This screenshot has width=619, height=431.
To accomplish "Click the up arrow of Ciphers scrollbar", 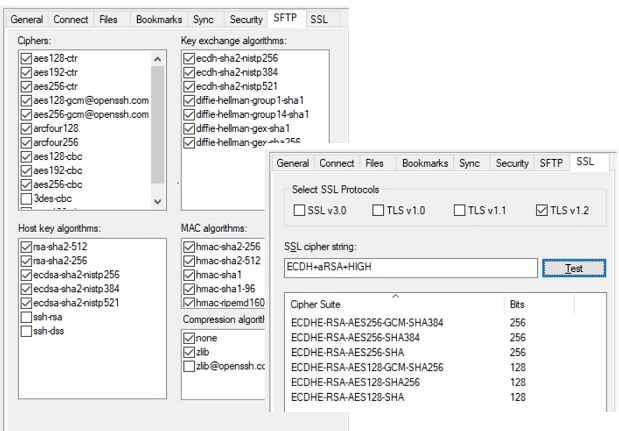I will click(x=158, y=60).
